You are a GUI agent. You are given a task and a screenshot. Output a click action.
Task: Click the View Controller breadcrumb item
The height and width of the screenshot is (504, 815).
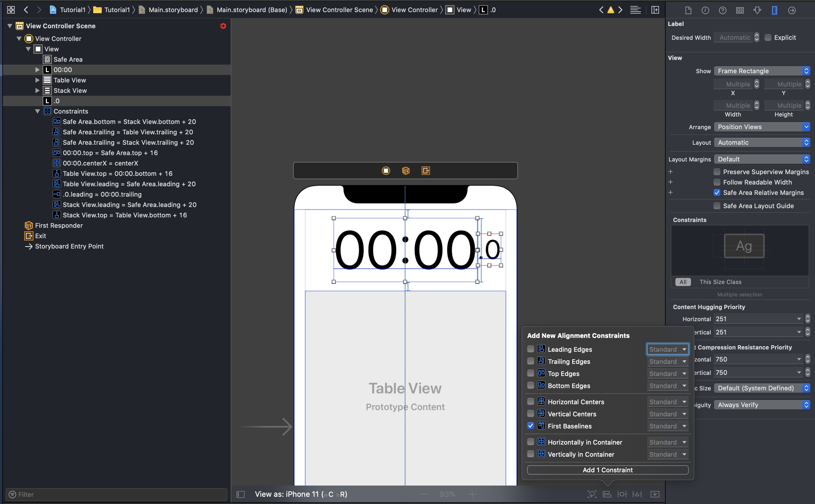[x=414, y=10]
